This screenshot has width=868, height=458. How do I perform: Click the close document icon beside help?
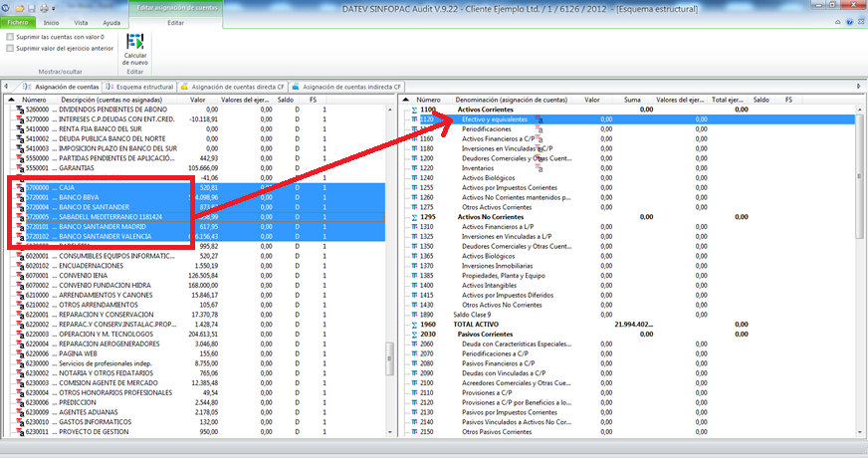861,22
